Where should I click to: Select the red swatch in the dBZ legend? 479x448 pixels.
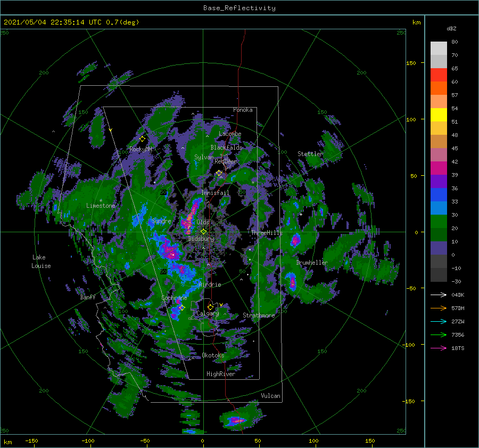pos(439,75)
